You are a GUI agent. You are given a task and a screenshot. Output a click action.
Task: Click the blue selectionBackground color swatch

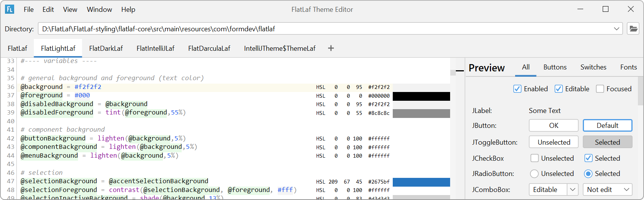421,182
